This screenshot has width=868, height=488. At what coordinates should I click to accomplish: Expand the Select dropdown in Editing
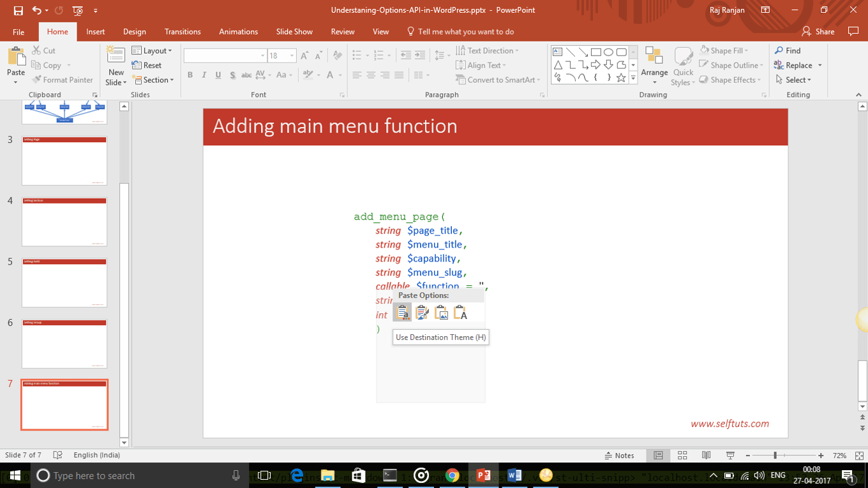click(793, 80)
